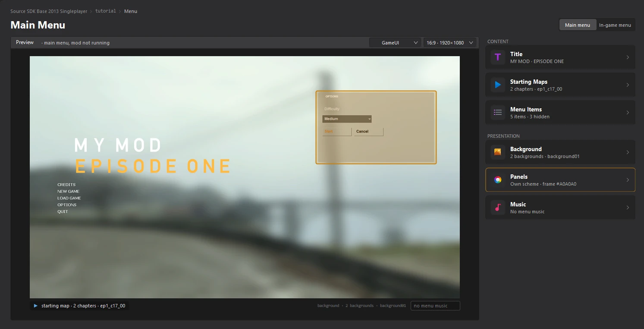The width and height of the screenshot is (644, 329).
Task: Expand the Panels card chevron
Action: (628, 180)
